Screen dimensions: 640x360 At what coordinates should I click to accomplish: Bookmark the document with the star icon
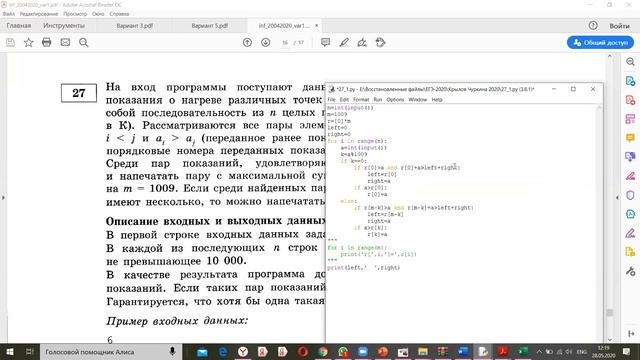(29, 42)
